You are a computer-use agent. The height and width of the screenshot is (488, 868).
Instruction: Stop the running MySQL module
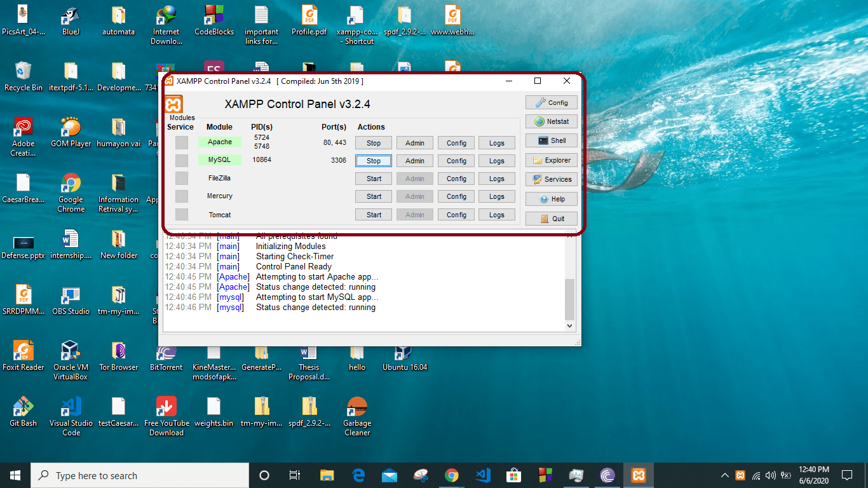click(x=373, y=161)
